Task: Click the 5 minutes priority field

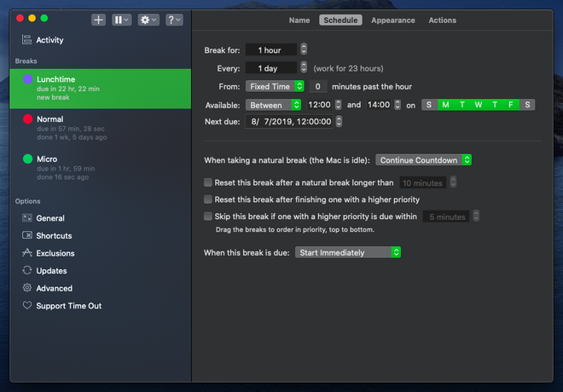Action: coord(446,216)
